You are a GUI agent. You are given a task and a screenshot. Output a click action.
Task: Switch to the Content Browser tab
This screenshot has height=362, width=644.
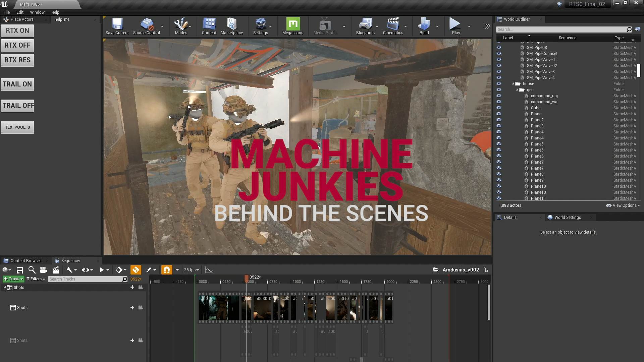coord(25,260)
